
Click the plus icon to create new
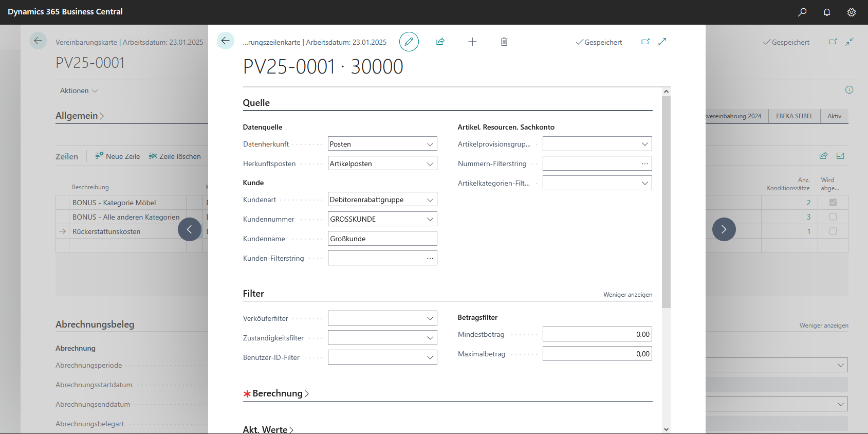point(472,42)
